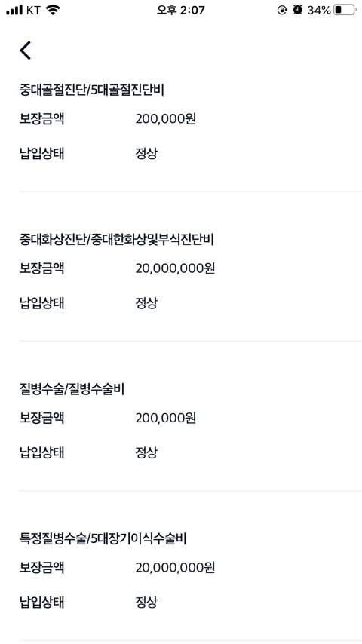The image size is (362, 644).
Task: Tap 200,000원 amount under 중대골절진단
Action: (166, 119)
